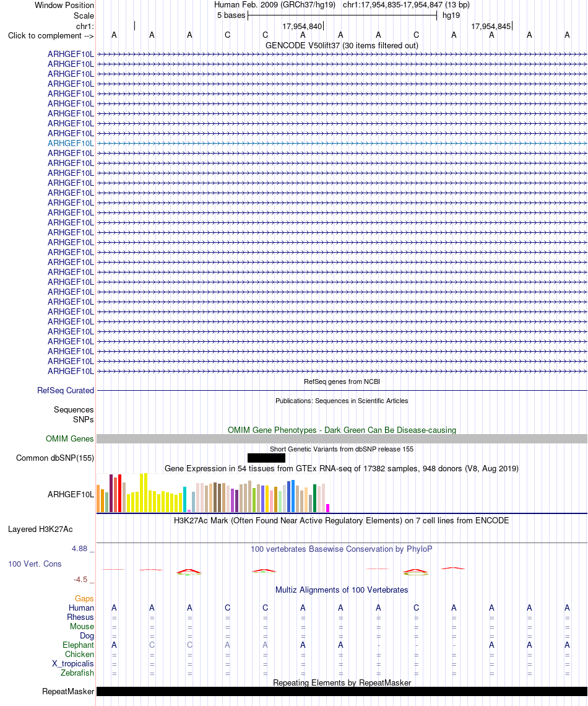Click the RefSeq Curated track label
The image size is (588, 706).
click(66, 390)
